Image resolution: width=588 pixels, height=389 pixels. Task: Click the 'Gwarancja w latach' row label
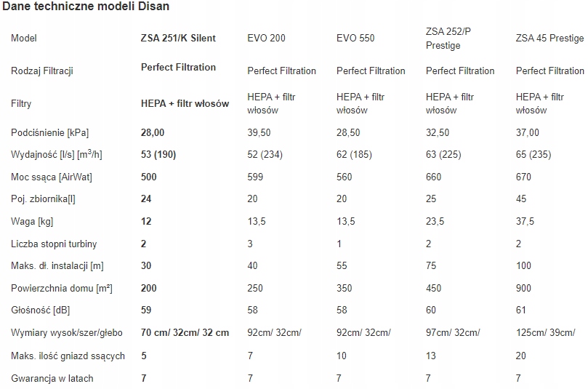click(52, 378)
